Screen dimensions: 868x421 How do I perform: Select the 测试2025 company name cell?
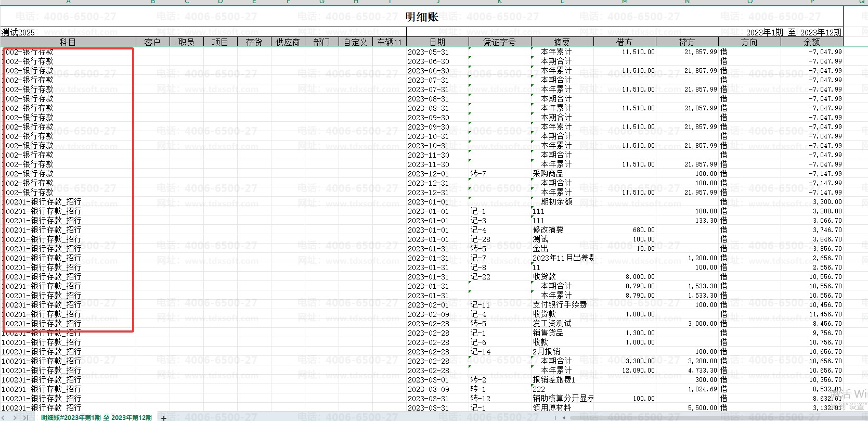18,32
